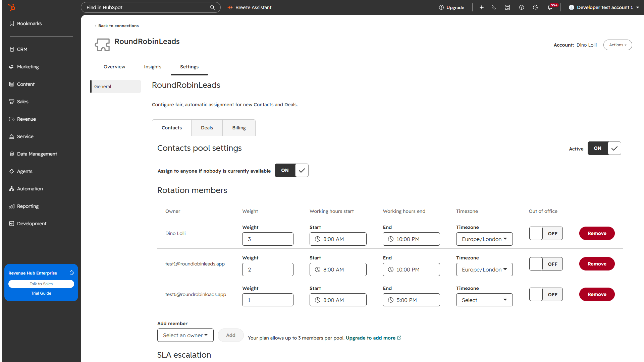Open Marketing megaphone icon in sidebar
The height and width of the screenshot is (362, 644).
12,67
